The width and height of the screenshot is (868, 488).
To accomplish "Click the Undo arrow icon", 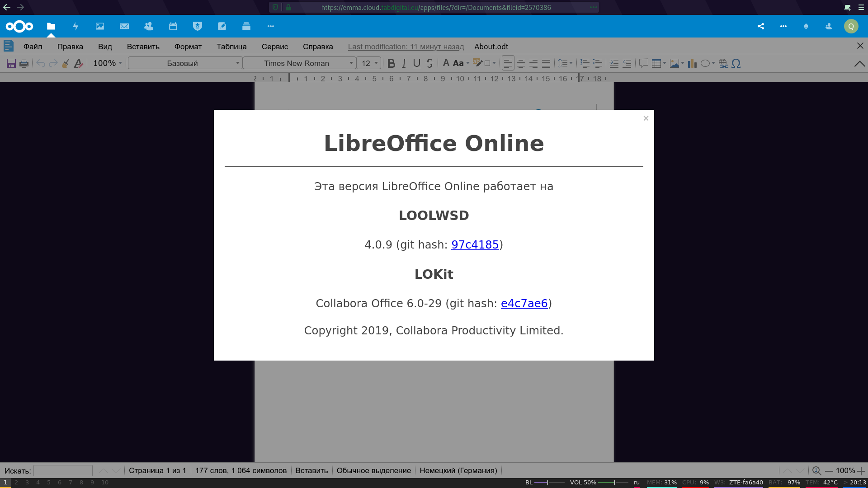I will [41, 63].
